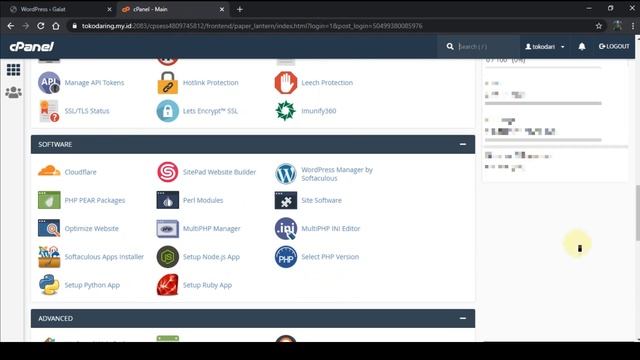This screenshot has height=360, width=640.
Task: Open PHP PEAR Packages icon
Action: [x=49, y=200]
